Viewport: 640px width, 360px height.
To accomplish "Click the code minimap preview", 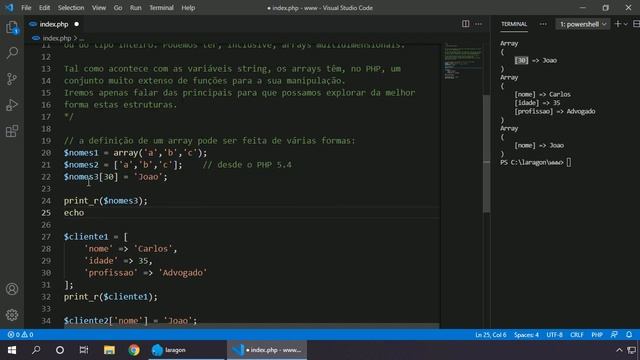I will tap(462, 61).
